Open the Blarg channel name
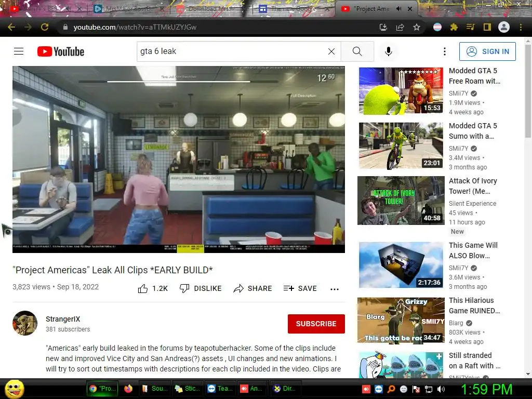 (456, 323)
